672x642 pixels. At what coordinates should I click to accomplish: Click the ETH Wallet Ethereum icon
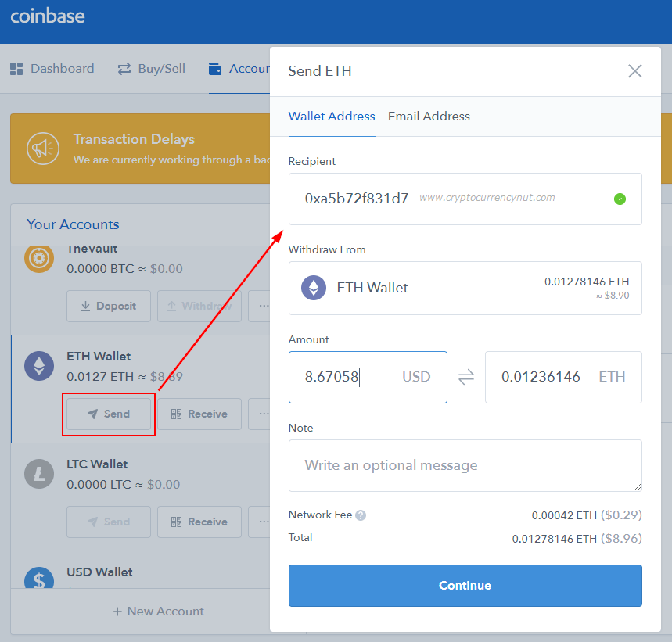pyautogui.click(x=39, y=366)
